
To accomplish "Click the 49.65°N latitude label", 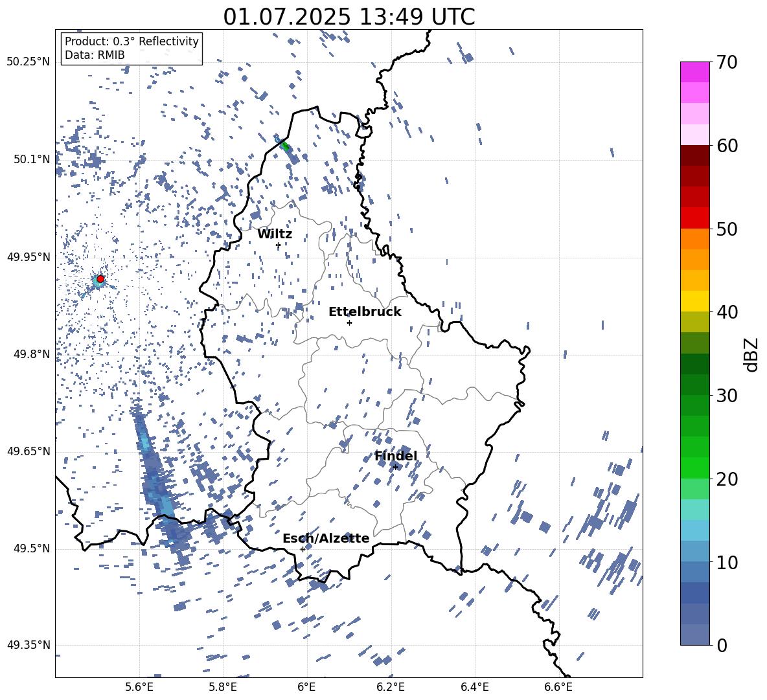I will coord(29,451).
